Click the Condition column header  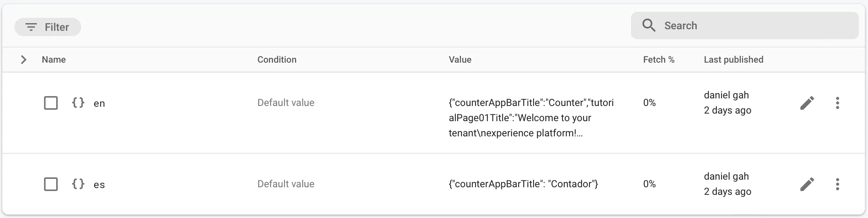tap(277, 60)
